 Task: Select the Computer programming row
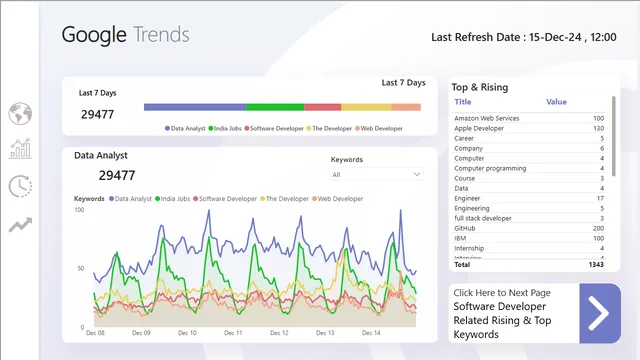coord(529,168)
